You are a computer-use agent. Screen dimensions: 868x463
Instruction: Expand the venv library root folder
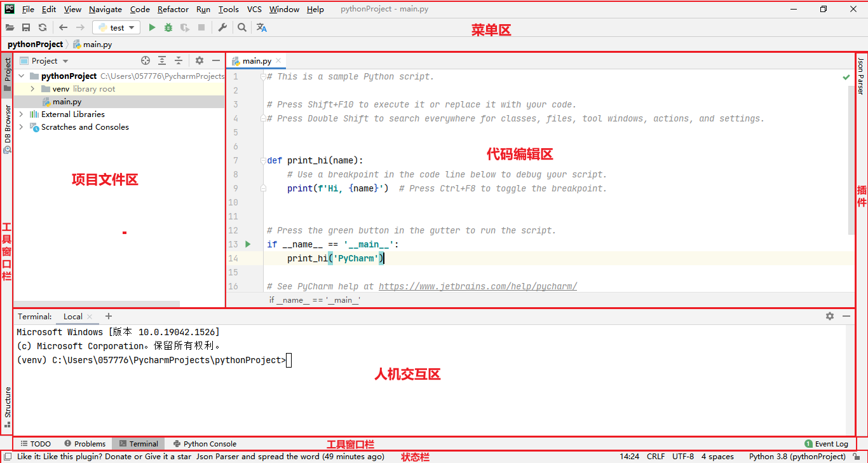[x=32, y=88]
